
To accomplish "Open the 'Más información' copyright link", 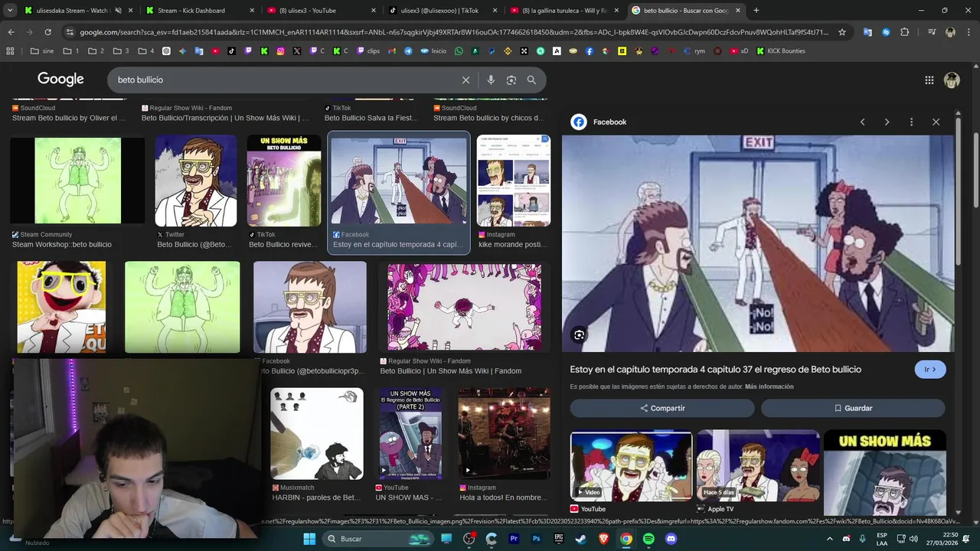I will coord(769,386).
